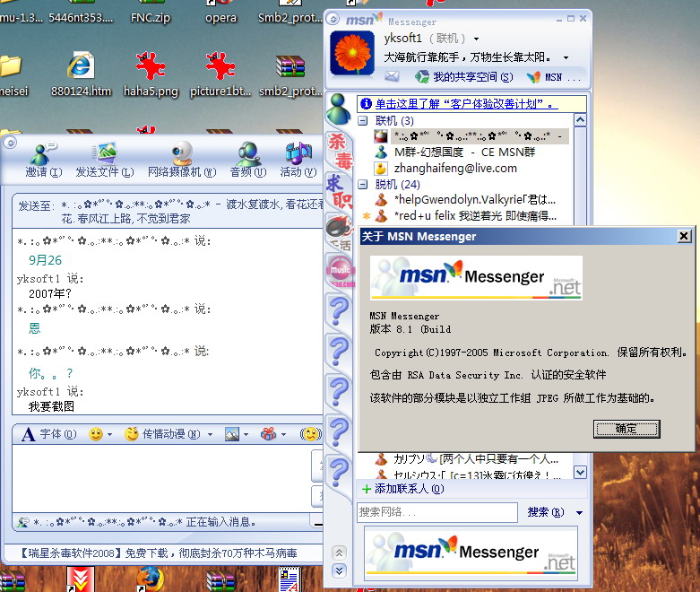Open Activities (活动) music icon
Viewport: 700px width, 592px height.
tap(298, 153)
